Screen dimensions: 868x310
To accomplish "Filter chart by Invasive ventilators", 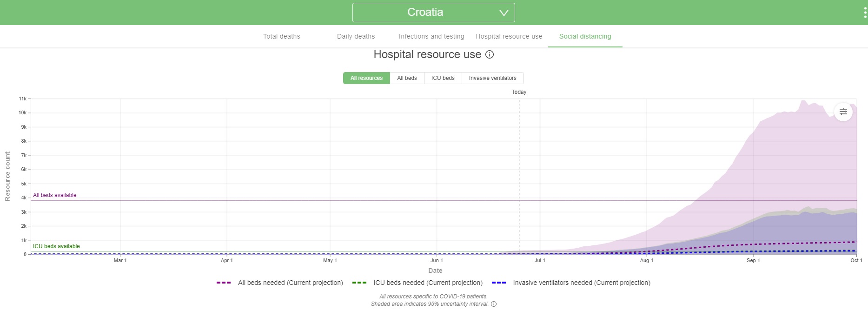I will [x=492, y=78].
